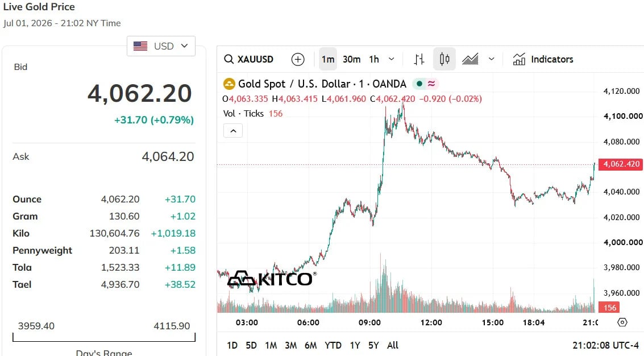
Task: Select the bars chart style icon
Action: coord(419,59)
